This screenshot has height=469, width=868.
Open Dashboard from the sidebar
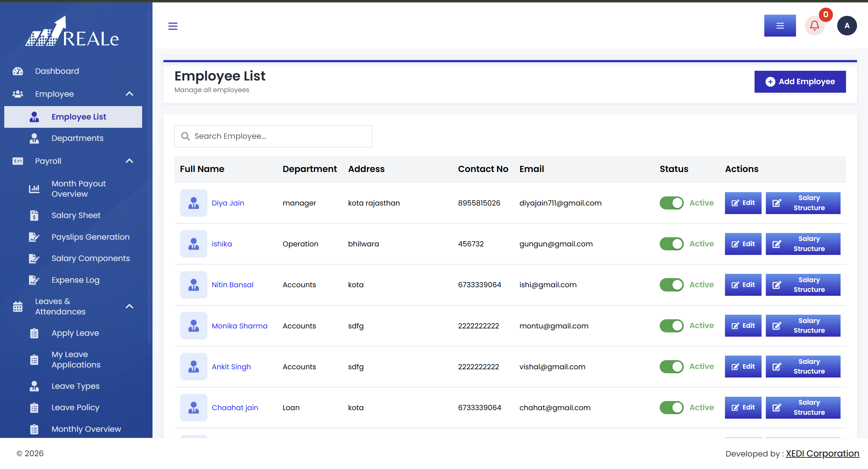(73, 71)
